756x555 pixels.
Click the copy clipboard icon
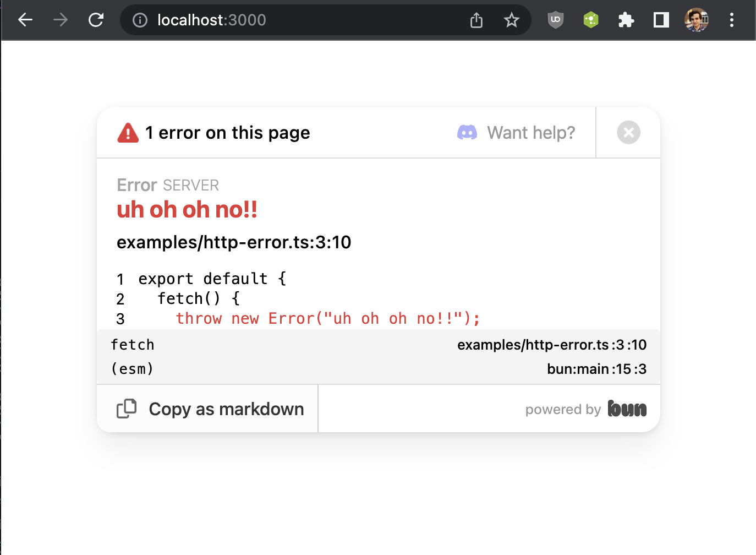[x=127, y=409]
